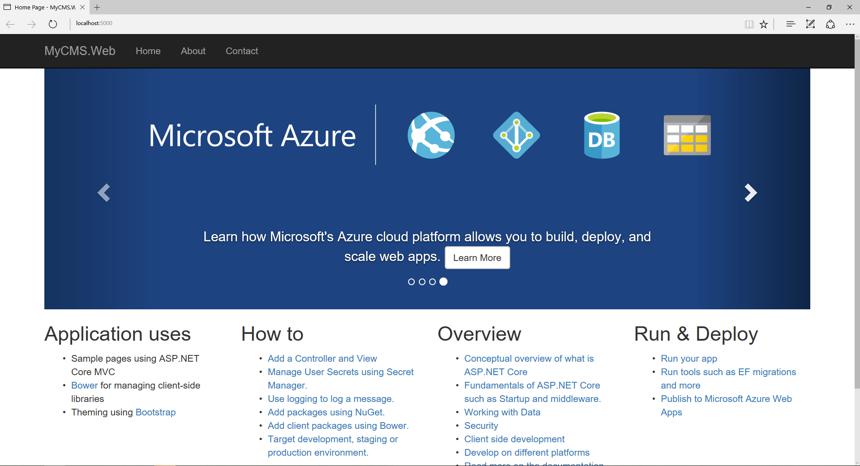Image resolution: width=860 pixels, height=466 pixels.
Task: Open the Hub icon with three lines
Action: 790,24
